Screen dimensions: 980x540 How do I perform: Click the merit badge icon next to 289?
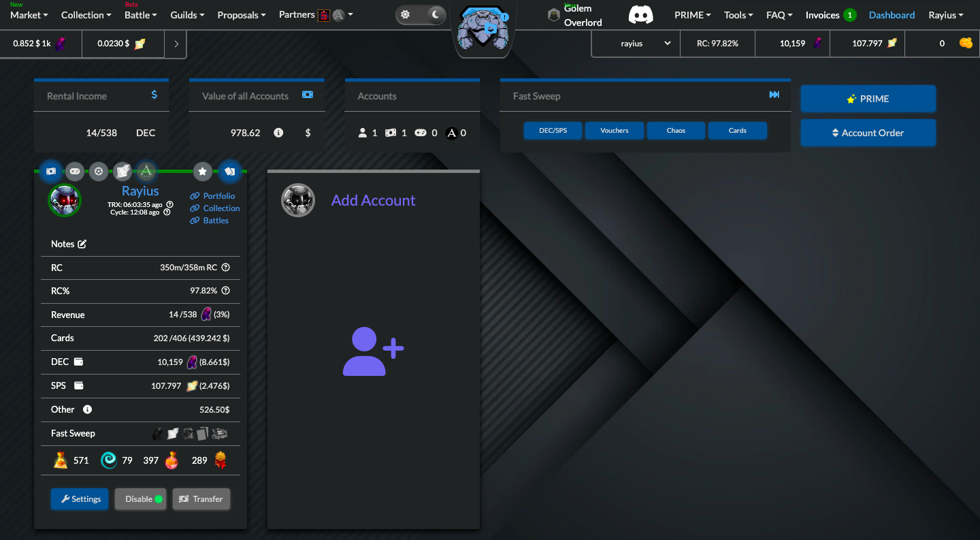(220, 460)
